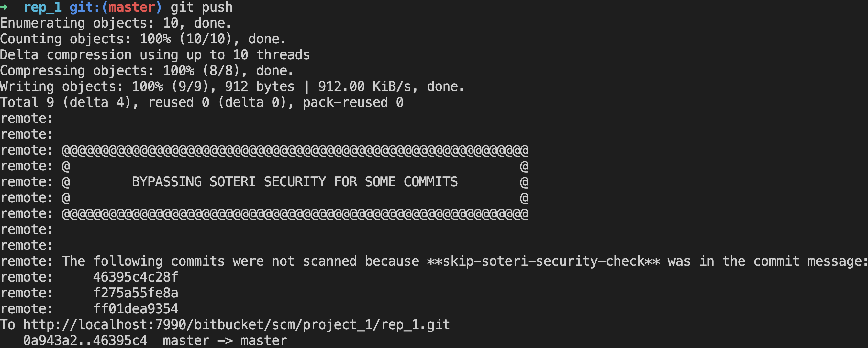Click the 0a943a2..46395c4 commit range
The width and height of the screenshot is (868, 348).
point(85,341)
